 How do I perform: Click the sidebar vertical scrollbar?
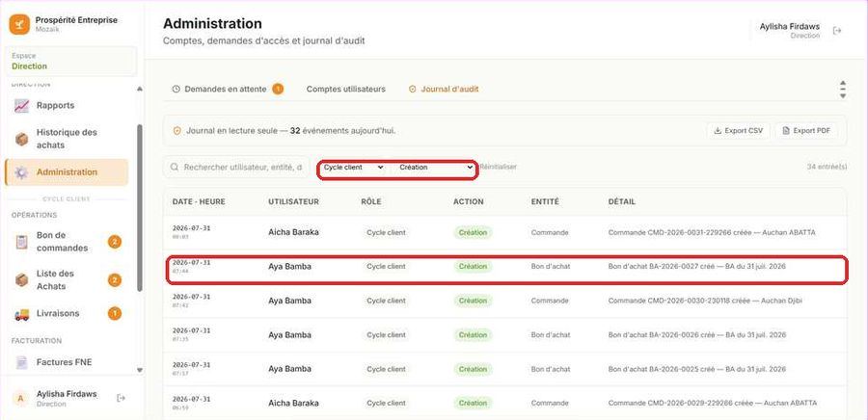(x=140, y=207)
